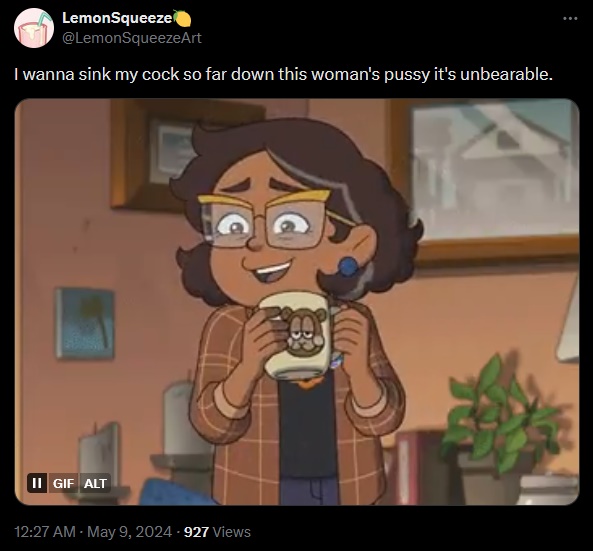Open the three-dot more options menu
The height and width of the screenshot is (551, 593).
click(570, 18)
